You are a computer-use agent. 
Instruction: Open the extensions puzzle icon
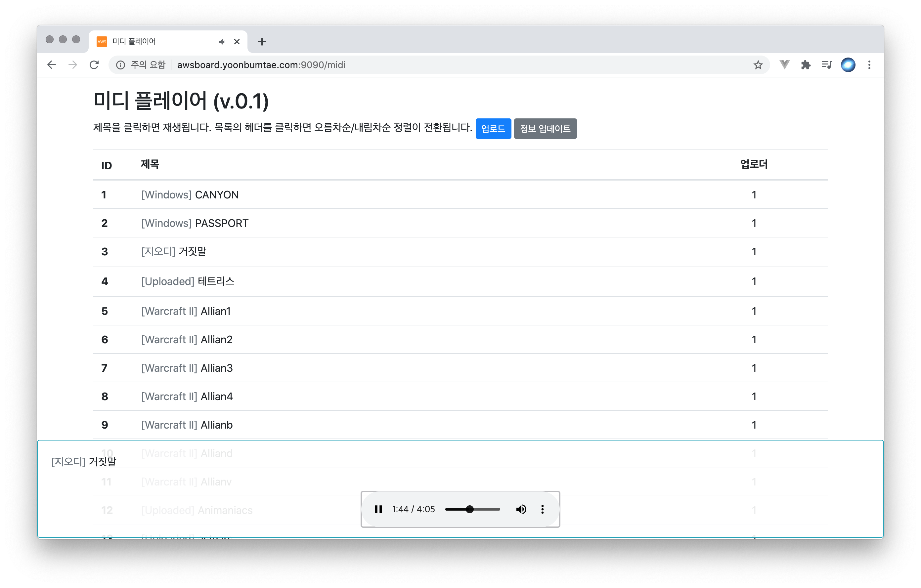click(x=806, y=65)
